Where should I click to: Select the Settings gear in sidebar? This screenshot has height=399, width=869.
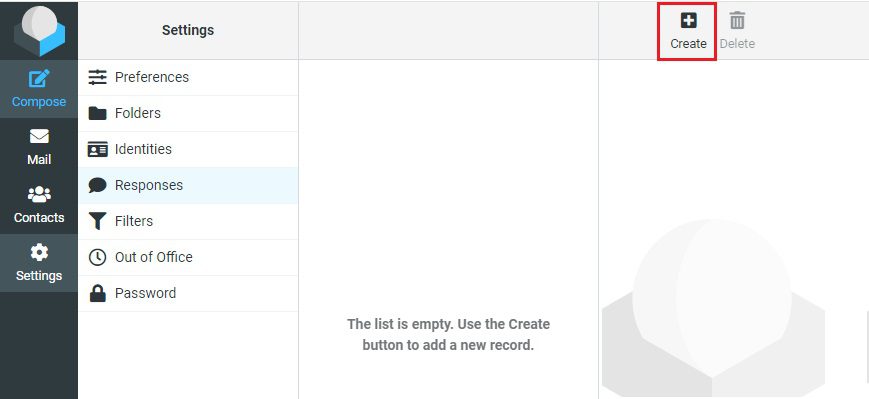pyautogui.click(x=39, y=253)
